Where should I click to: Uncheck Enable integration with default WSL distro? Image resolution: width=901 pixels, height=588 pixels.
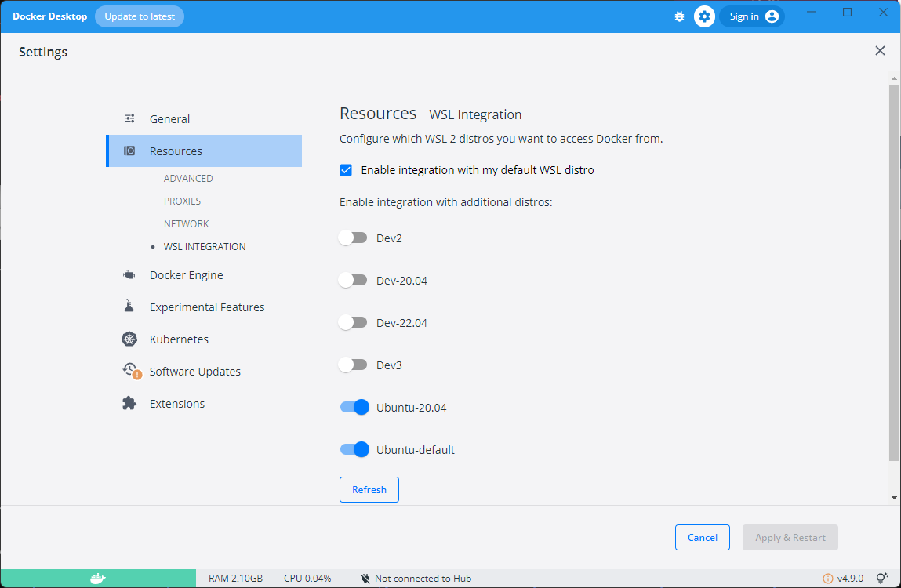346,170
